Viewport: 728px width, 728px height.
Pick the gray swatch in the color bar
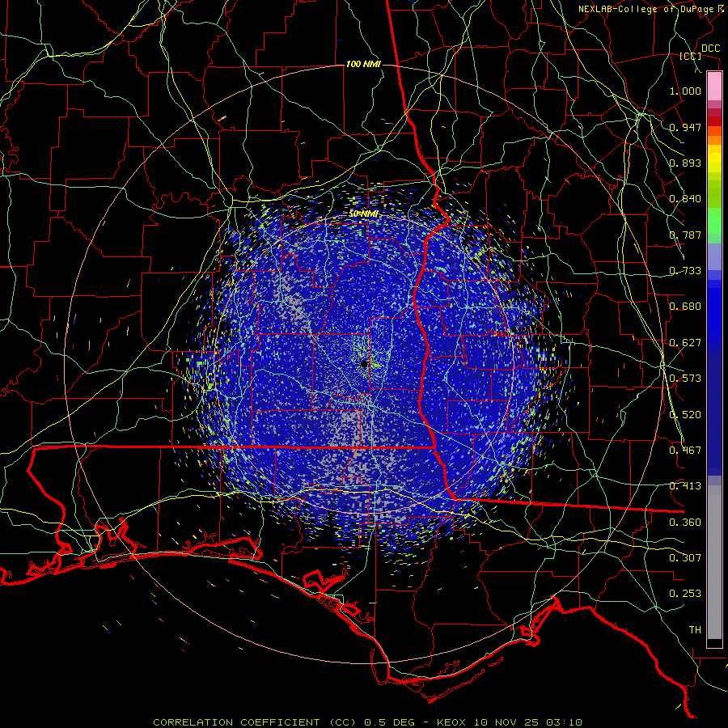[714, 562]
